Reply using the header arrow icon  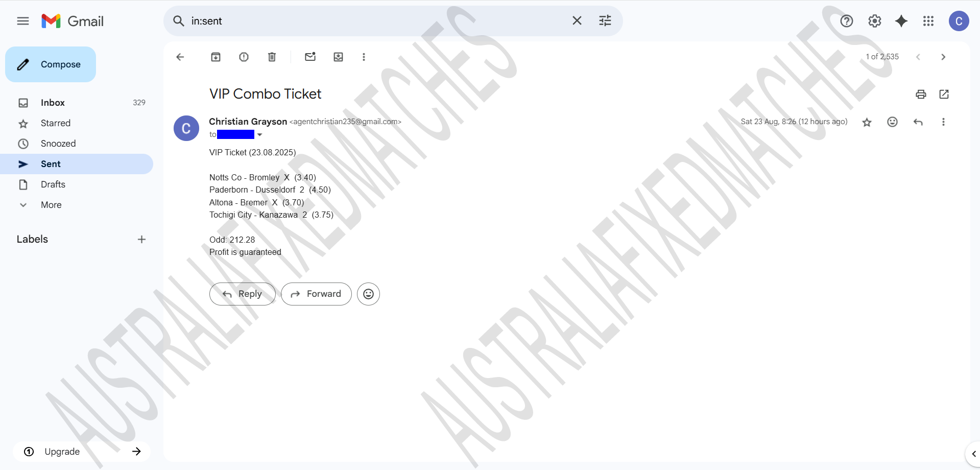coord(918,122)
